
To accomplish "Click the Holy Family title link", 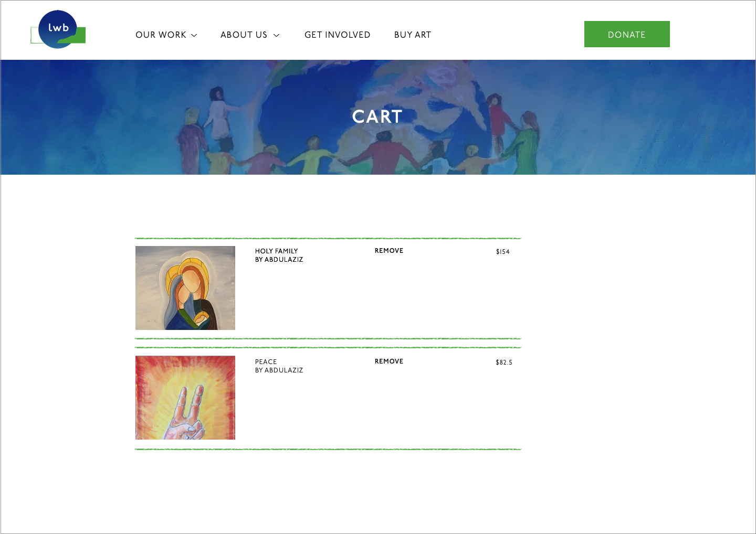I will coord(276,251).
